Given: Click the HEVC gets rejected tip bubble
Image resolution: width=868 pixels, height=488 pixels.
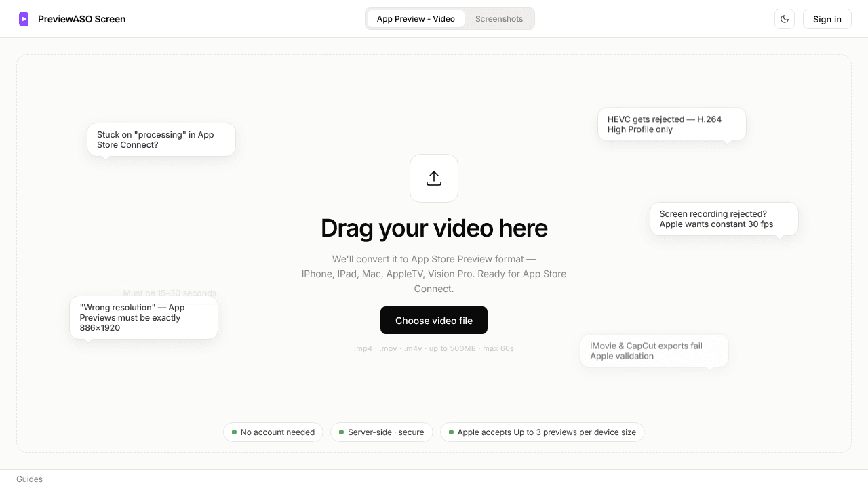Looking at the screenshot, I should [672, 124].
